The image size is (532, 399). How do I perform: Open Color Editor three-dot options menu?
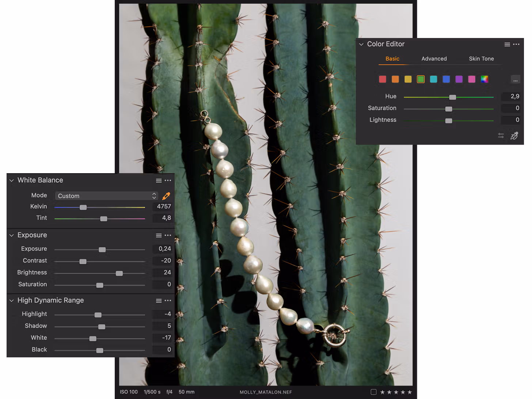(x=516, y=44)
